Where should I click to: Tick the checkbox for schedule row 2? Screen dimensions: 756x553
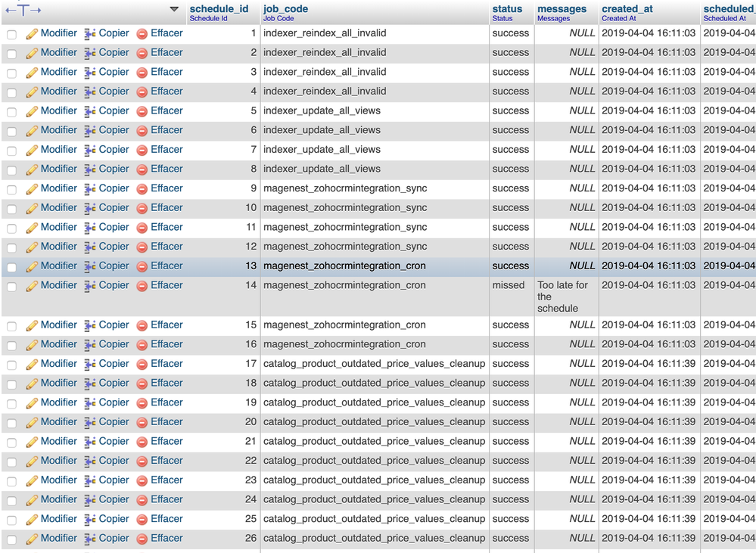point(11,54)
